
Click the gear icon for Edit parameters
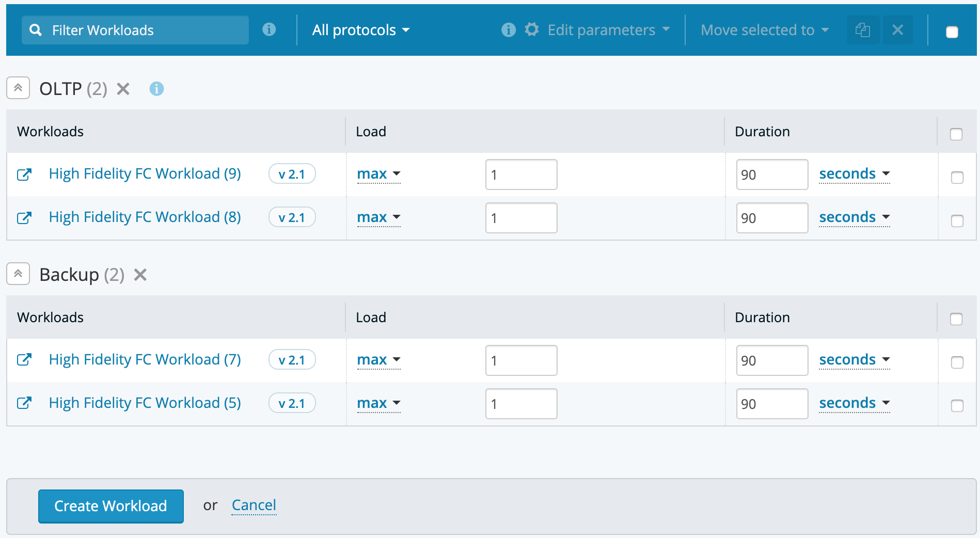click(532, 29)
